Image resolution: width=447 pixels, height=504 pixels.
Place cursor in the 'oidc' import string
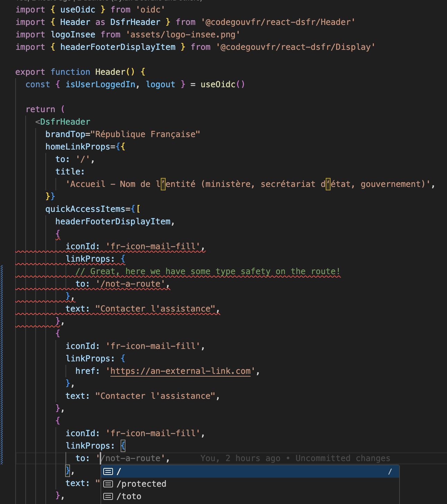point(150,10)
